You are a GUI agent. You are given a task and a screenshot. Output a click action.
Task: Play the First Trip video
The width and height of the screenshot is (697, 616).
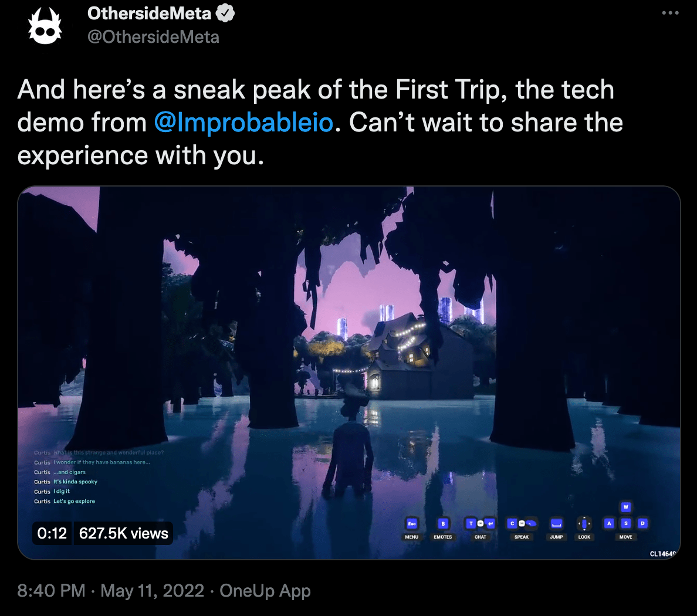pyautogui.click(x=349, y=373)
